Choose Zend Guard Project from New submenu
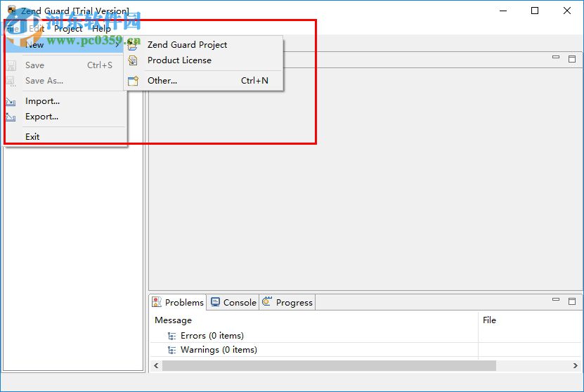This screenshot has height=392, width=584. [203, 45]
